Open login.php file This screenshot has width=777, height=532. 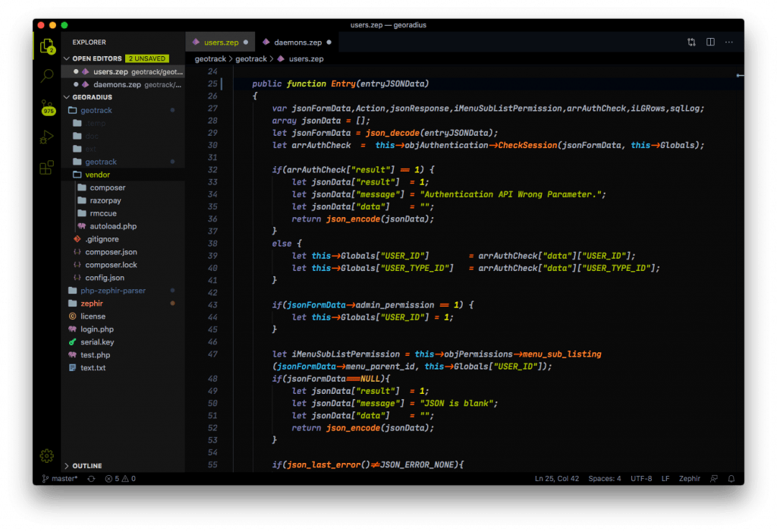point(123,329)
